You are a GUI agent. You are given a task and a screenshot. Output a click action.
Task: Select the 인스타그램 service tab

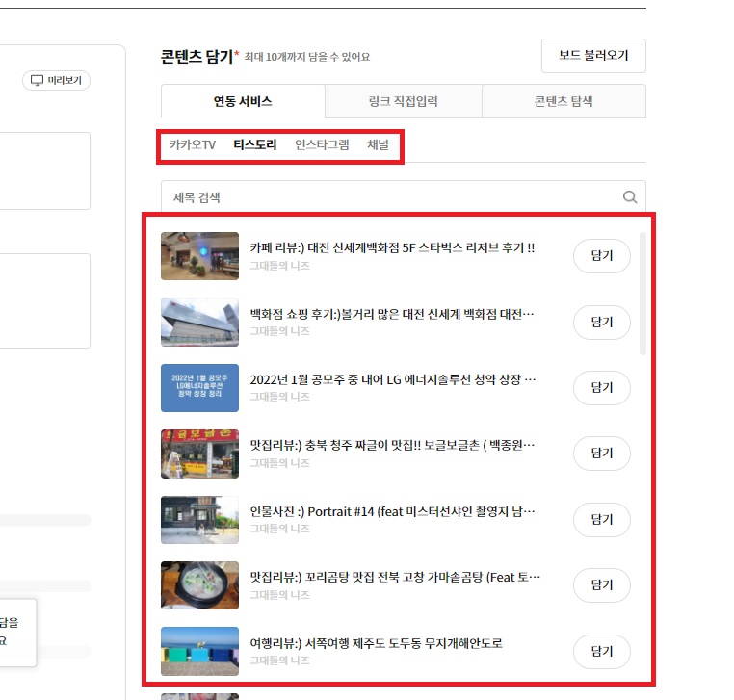(322, 145)
